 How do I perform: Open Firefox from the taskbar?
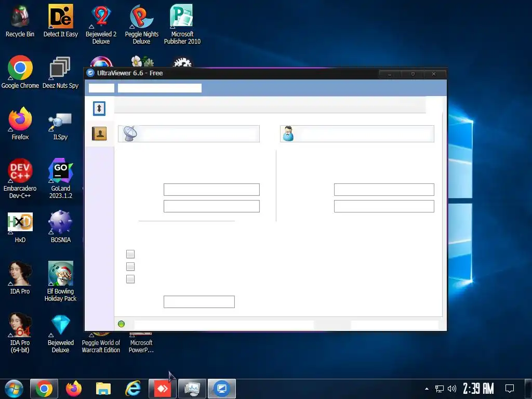pyautogui.click(x=74, y=389)
